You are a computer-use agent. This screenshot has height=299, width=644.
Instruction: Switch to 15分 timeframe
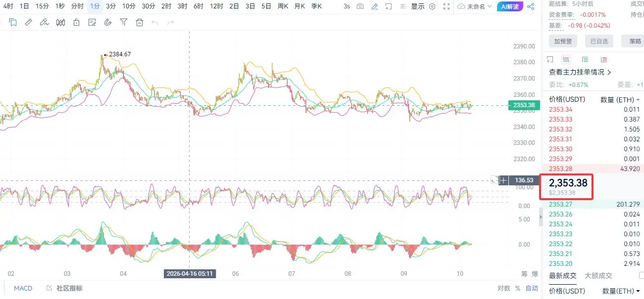pos(42,6)
